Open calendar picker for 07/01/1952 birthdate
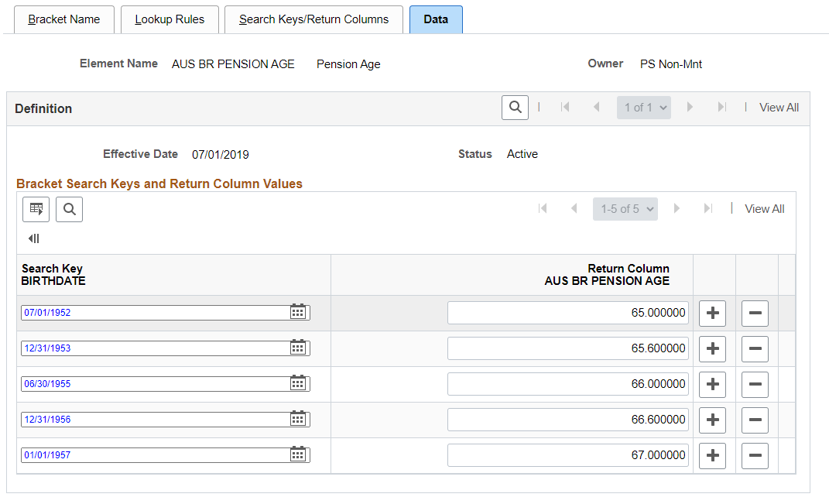The image size is (829, 504). click(298, 312)
